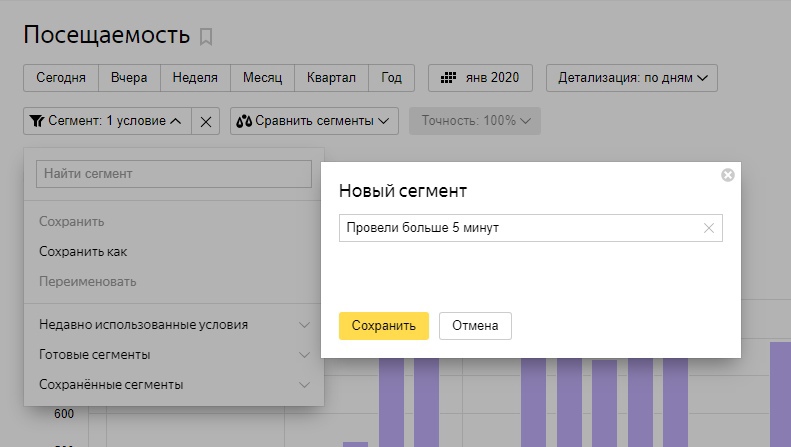Open the calendar date range янв 2020

[x=480, y=78]
